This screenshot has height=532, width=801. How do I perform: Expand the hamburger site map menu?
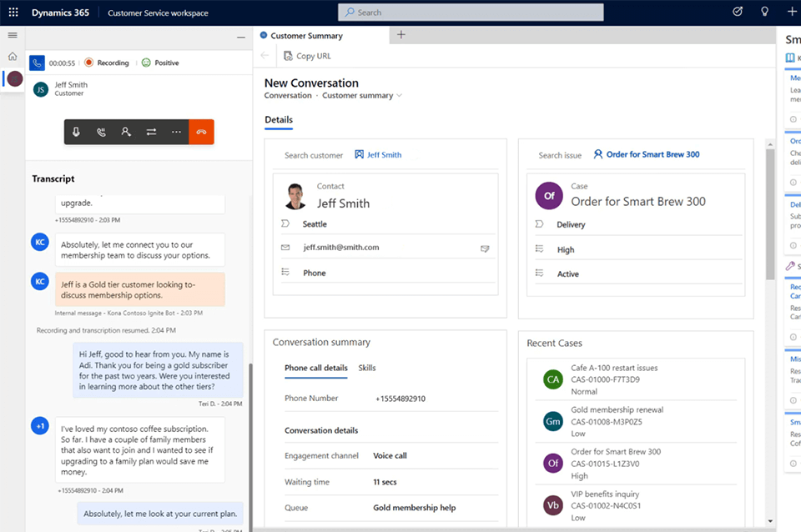click(13, 35)
